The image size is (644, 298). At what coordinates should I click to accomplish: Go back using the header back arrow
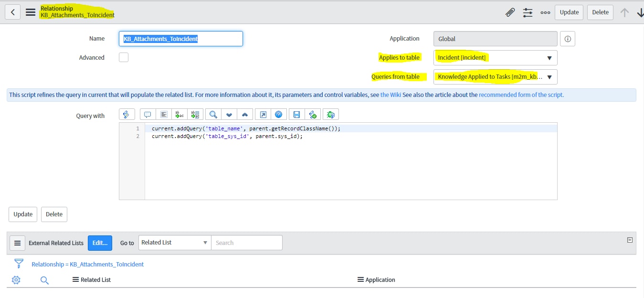12,12
